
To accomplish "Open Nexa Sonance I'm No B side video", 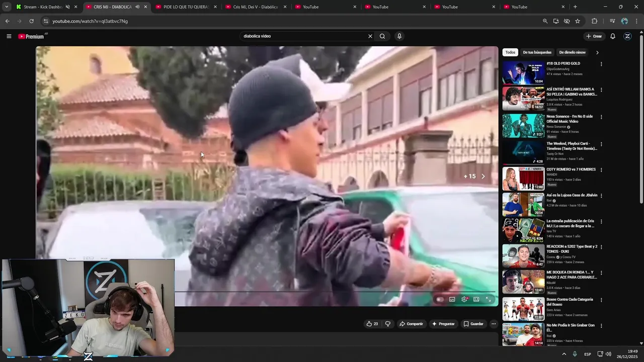I will point(570,119).
